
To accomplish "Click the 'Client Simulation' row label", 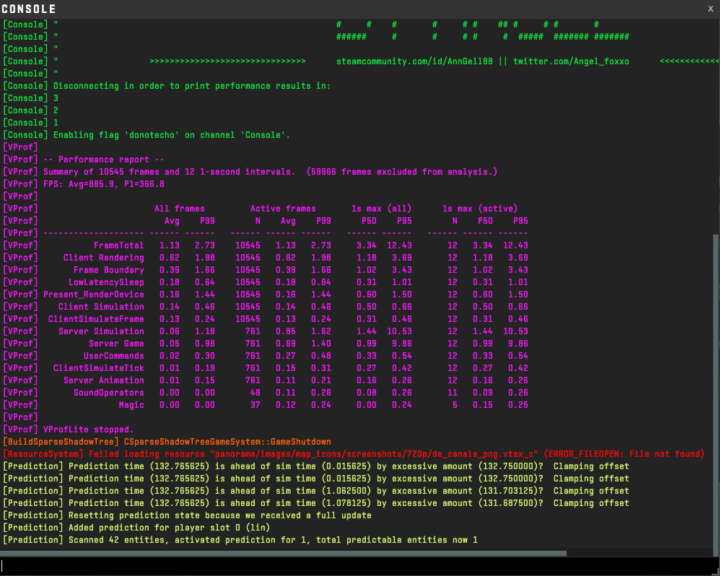I will [x=101, y=307].
